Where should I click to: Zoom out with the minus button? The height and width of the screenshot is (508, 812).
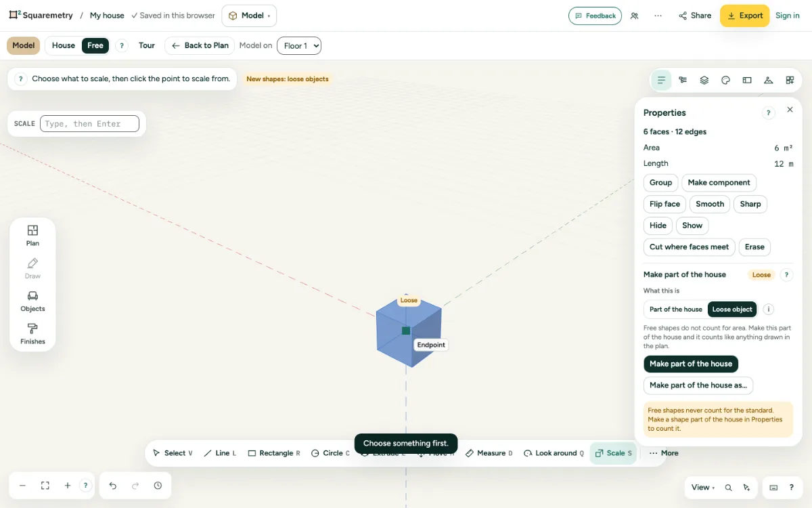(22, 486)
